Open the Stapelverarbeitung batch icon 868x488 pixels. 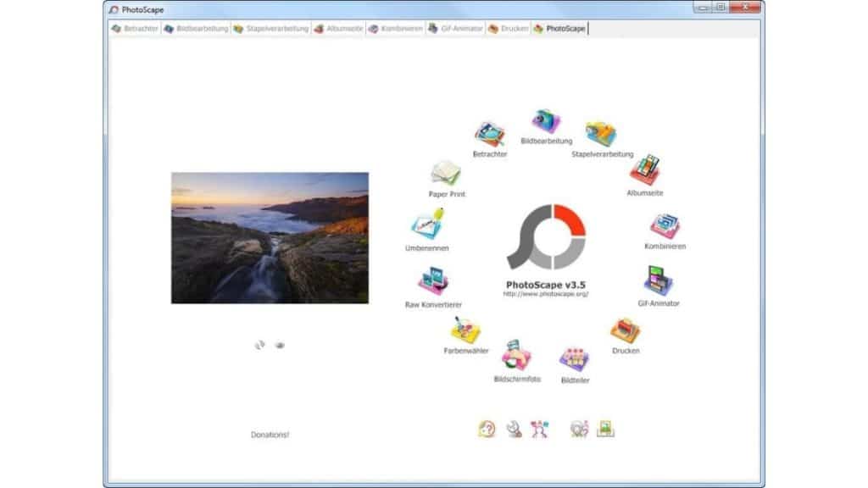pyautogui.click(x=601, y=134)
